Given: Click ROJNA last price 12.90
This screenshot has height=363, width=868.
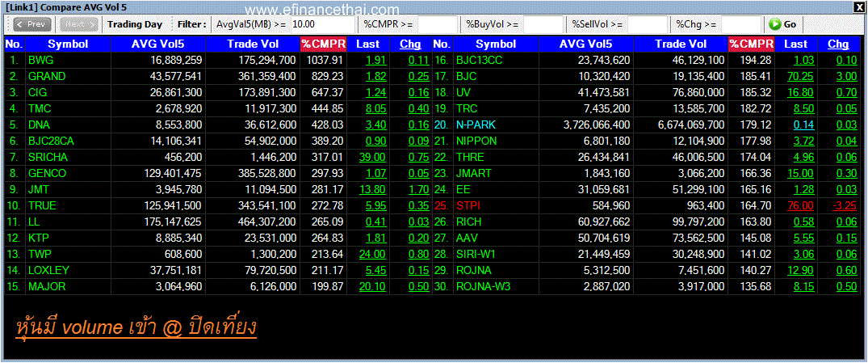Looking at the screenshot, I should 800,271.
